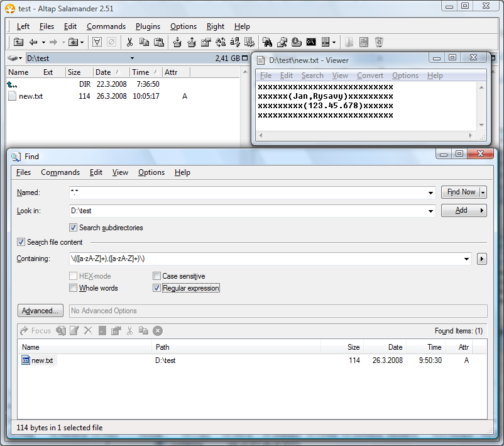Sort by the Date column header in left panel
Screen dimensions: 504x446
click(x=111, y=72)
